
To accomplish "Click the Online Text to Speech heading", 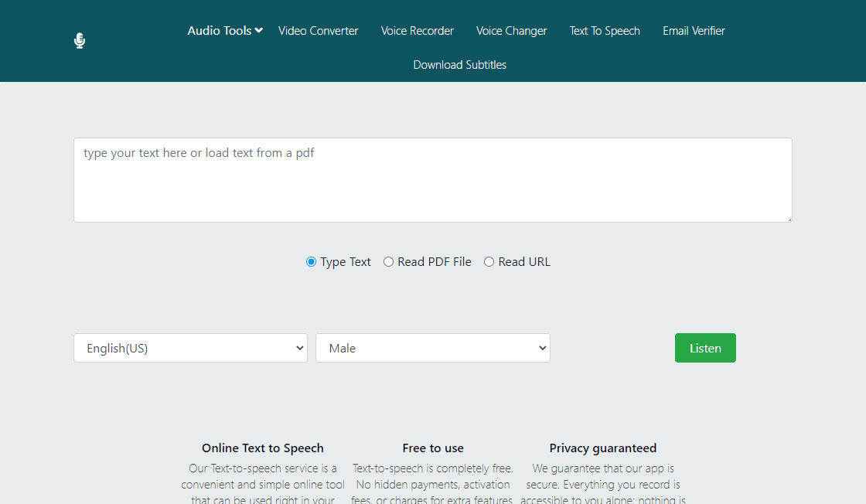I will pyautogui.click(x=262, y=448).
